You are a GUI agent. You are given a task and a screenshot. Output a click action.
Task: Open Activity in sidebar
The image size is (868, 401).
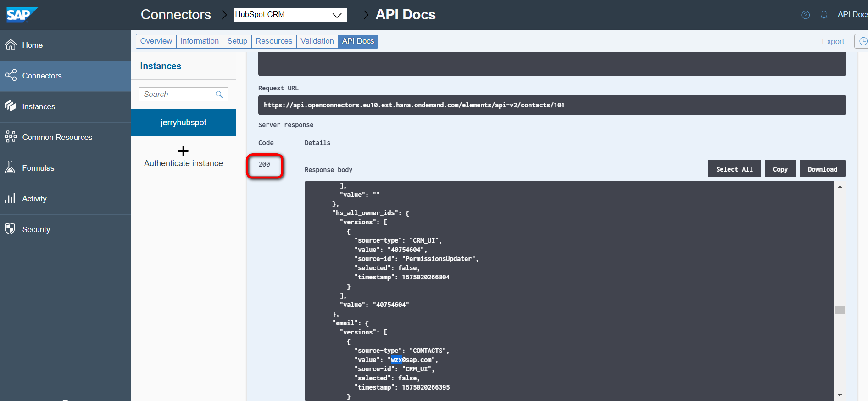point(34,199)
